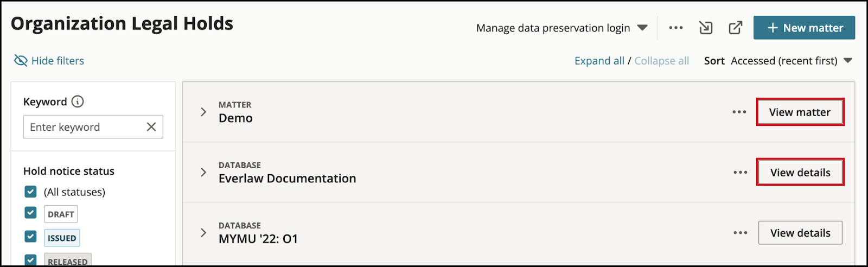Viewport: 868px width, 267px height.
Task: Click the open-in-new-window icon
Action: [x=735, y=28]
